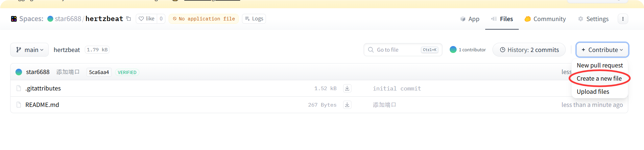Open initial commit message link
Image resolution: width=644 pixels, height=150 pixels.
pos(397,88)
